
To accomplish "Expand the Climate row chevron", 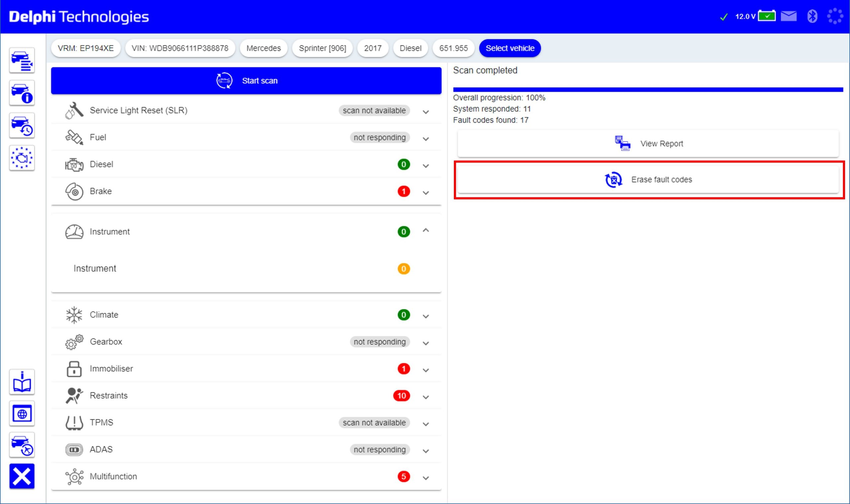I will tap(426, 316).
